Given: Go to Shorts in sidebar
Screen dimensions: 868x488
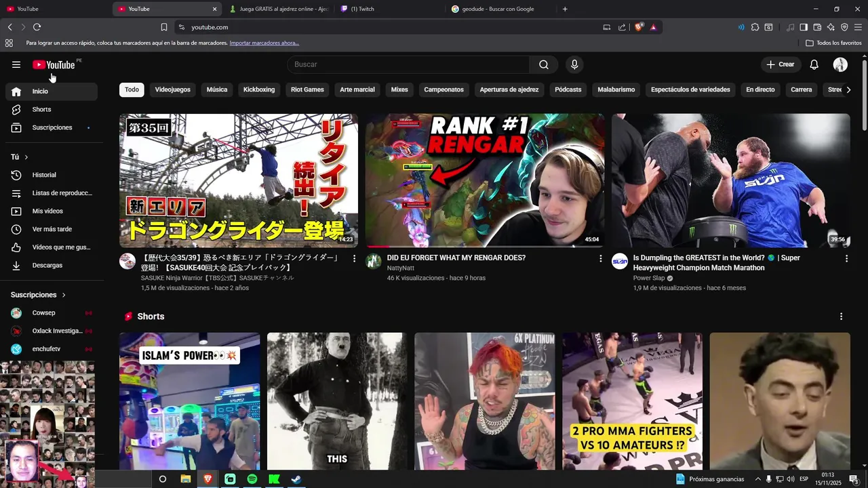Looking at the screenshot, I should click(52, 109).
